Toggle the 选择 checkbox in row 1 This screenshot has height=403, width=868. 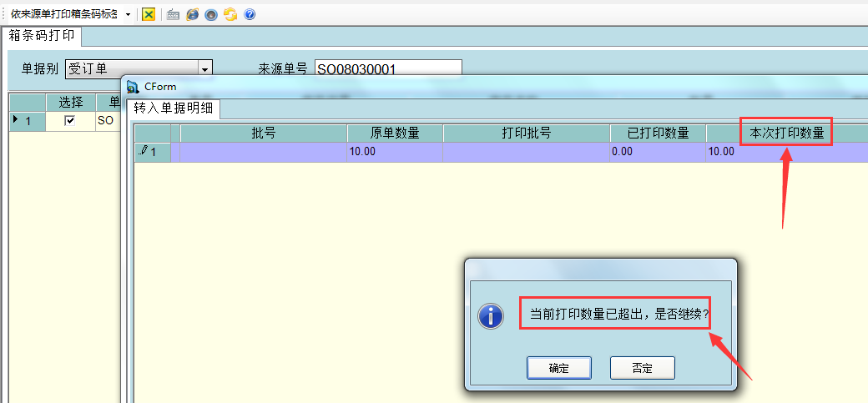click(x=70, y=121)
